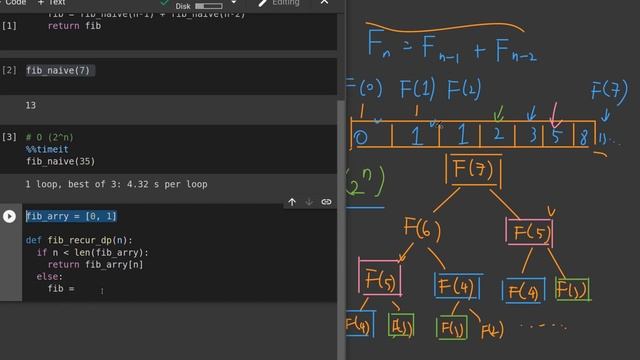The width and height of the screenshot is (640, 360).
Task: Select execution count [1] cell gutter
Action: point(9,26)
